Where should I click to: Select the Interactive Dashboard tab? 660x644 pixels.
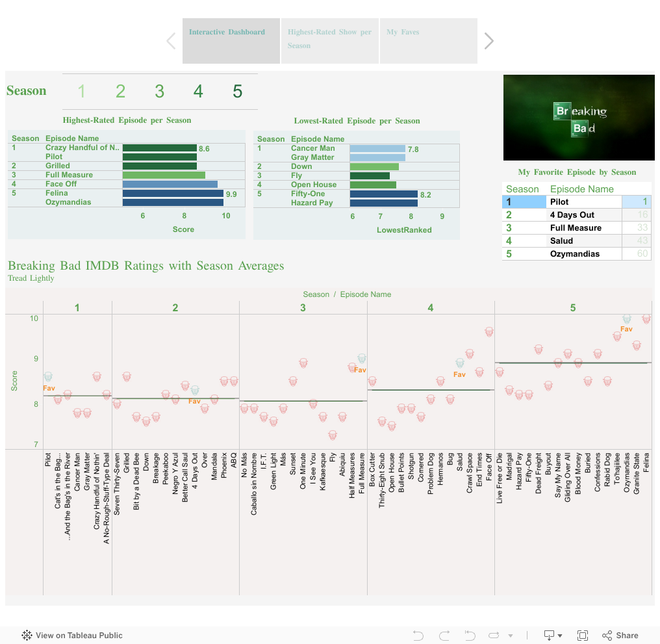(227, 32)
